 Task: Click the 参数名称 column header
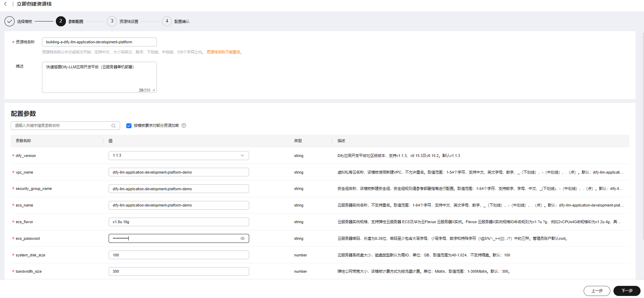23,141
